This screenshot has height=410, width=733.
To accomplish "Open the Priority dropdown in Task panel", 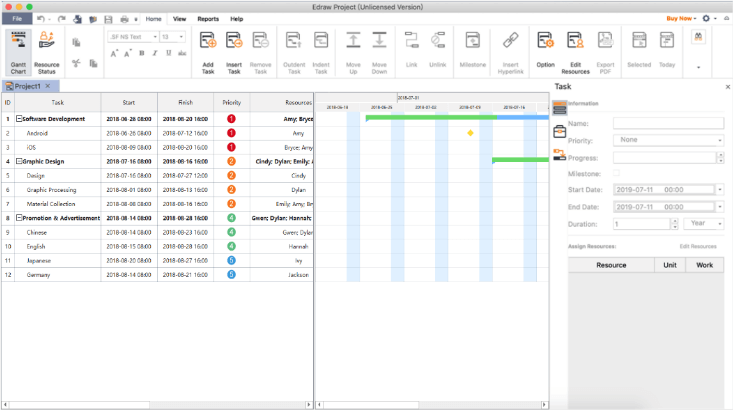I will pos(719,140).
